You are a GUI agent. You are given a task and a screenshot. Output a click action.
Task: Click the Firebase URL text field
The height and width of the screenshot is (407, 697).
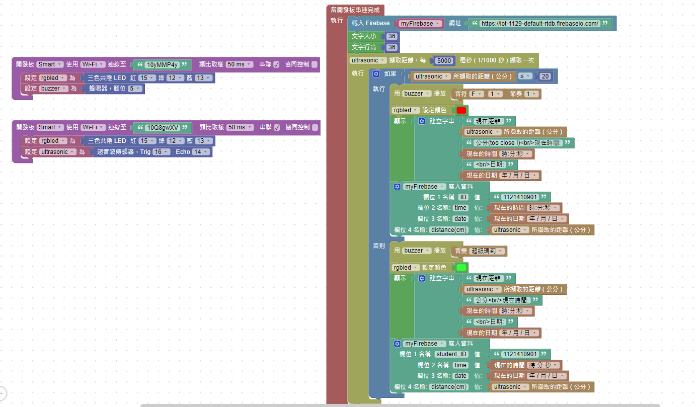point(541,22)
